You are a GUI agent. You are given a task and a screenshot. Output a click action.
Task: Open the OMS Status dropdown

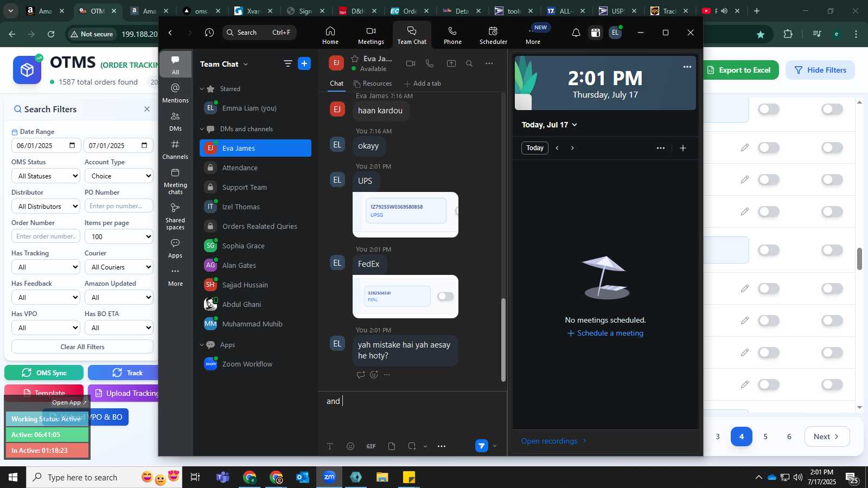point(46,176)
